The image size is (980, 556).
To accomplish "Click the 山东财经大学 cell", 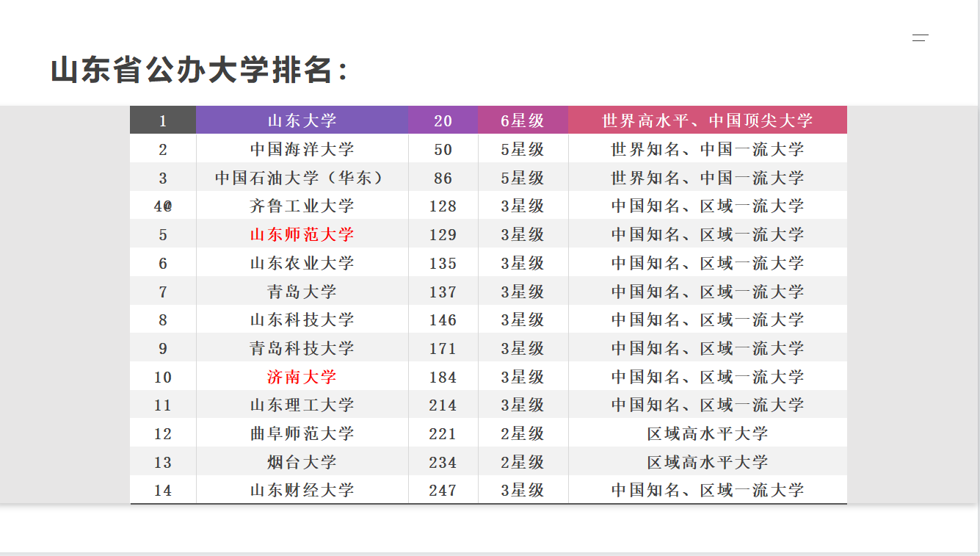I will click(x=302, y=490).
